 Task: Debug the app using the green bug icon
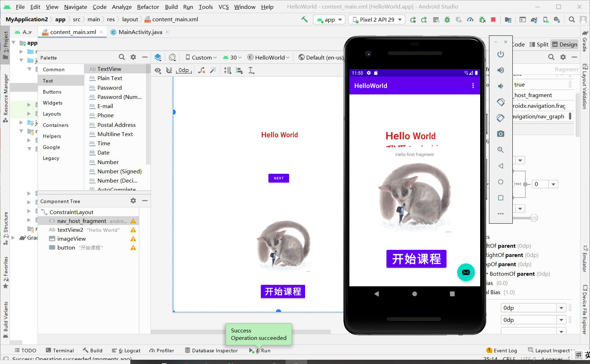click(447, 19)
